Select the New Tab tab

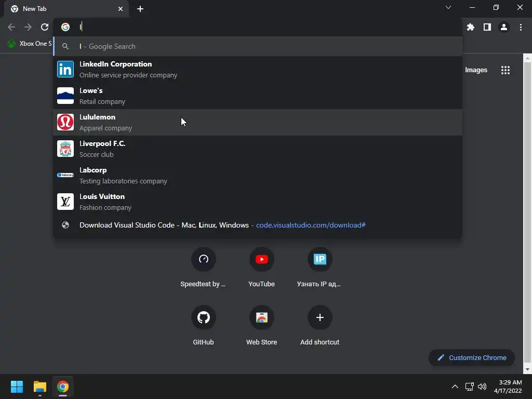[x=66, y=9]
